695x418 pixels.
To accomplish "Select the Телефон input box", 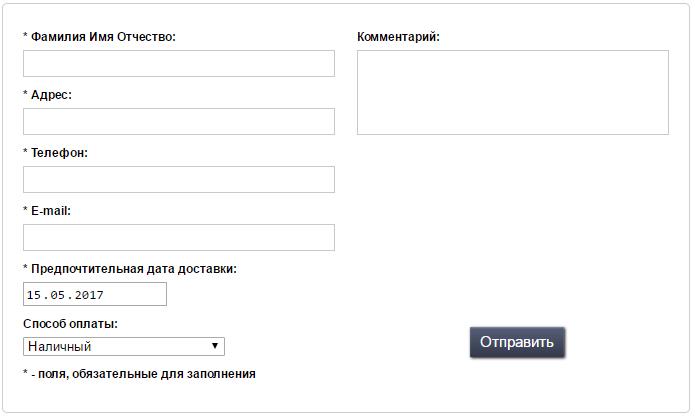I will coord(179,180).
